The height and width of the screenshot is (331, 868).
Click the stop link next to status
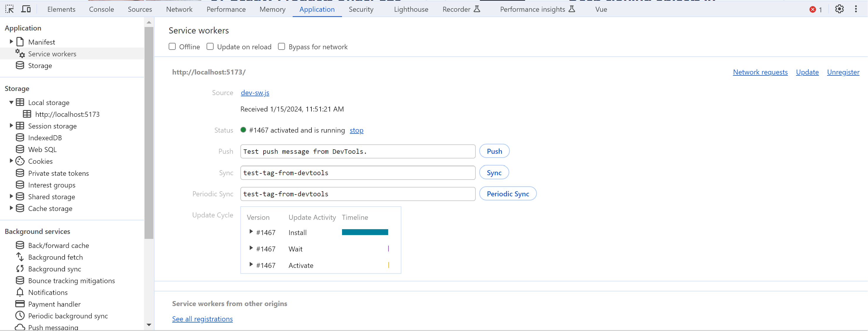(x=356, y=131)
